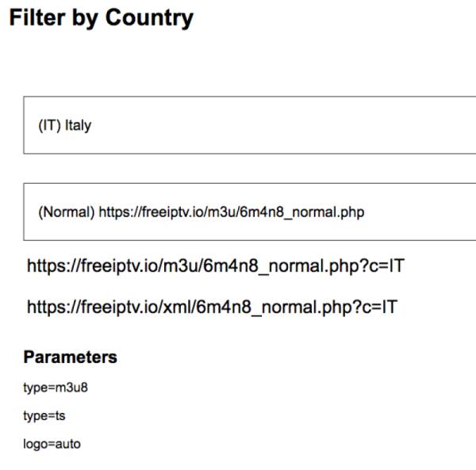Click the word Country in the page title
This screenshot has width=476, height=470.
pyautogui.click(x=149, y=17)
